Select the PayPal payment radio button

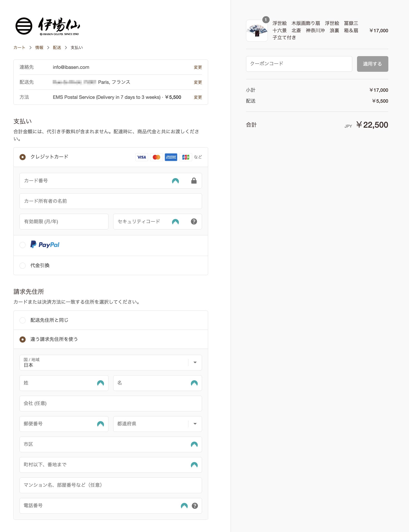pos(23,245)
